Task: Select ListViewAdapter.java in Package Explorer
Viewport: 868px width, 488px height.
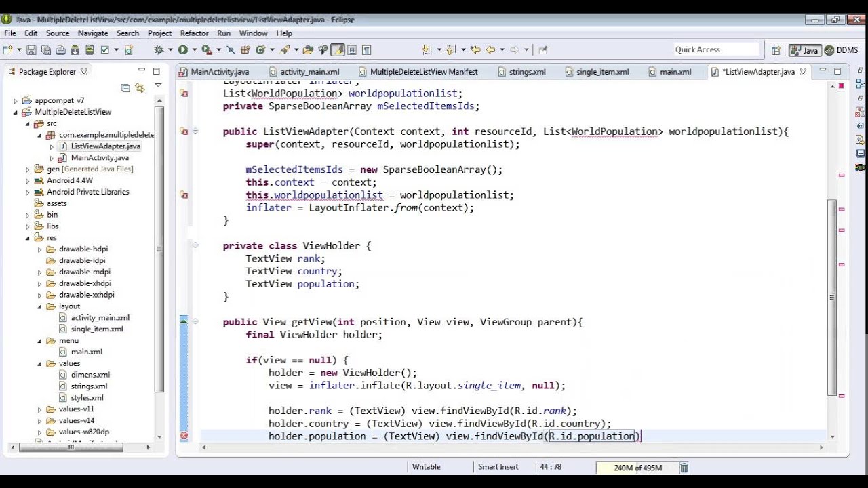Action: (x=105, y=146)
